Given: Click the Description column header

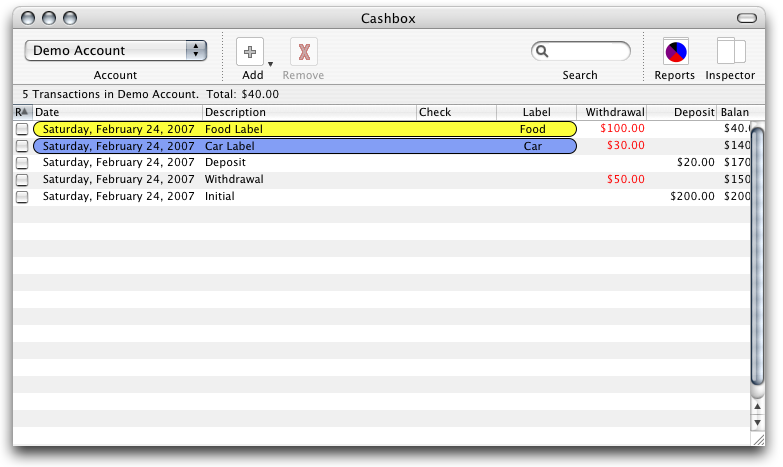Looking at the screenshot, I should 309,112.
